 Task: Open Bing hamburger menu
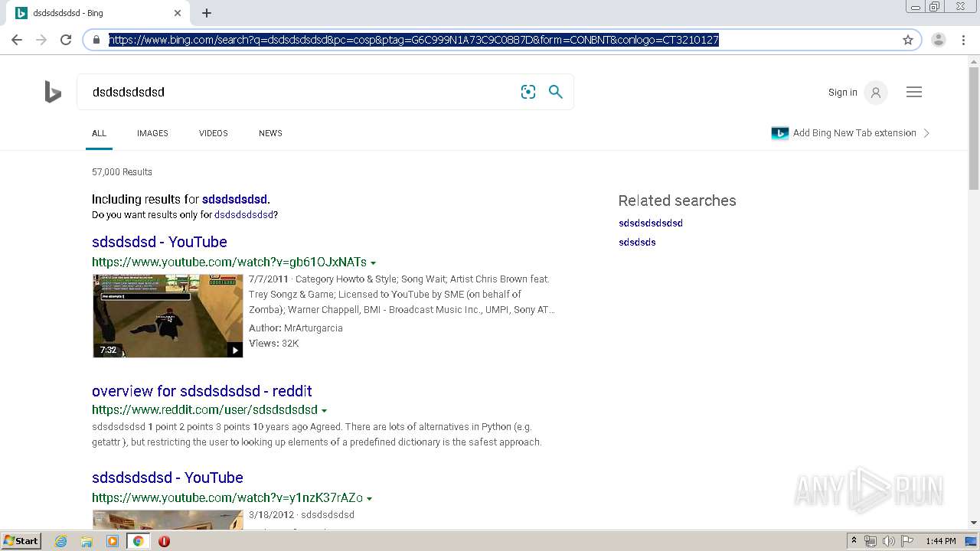[x=914, y=92]
